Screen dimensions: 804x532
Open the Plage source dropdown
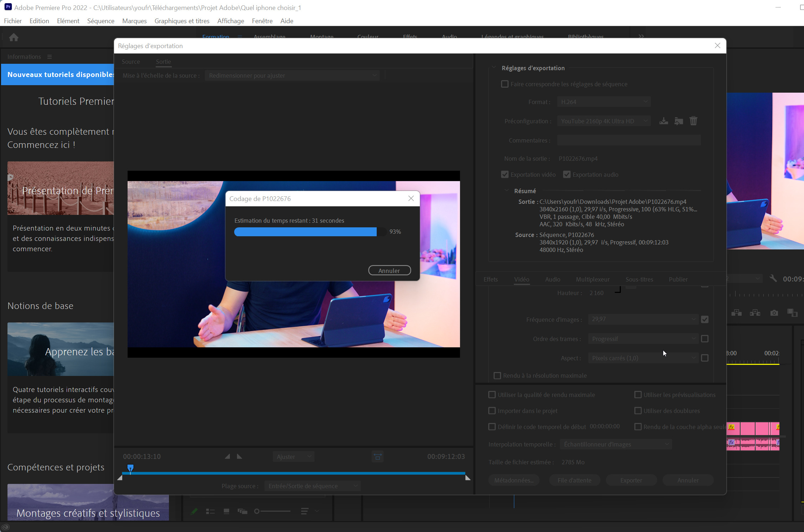tap(313, 486)
